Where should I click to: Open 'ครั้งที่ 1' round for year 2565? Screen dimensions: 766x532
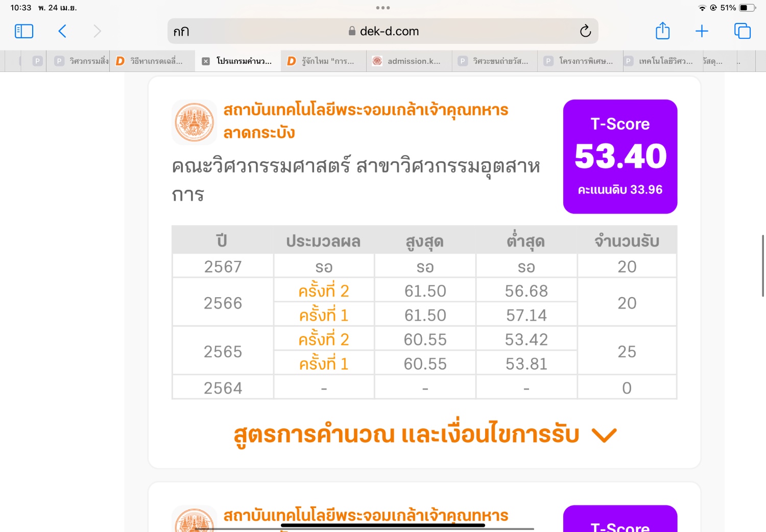point(324,364)
